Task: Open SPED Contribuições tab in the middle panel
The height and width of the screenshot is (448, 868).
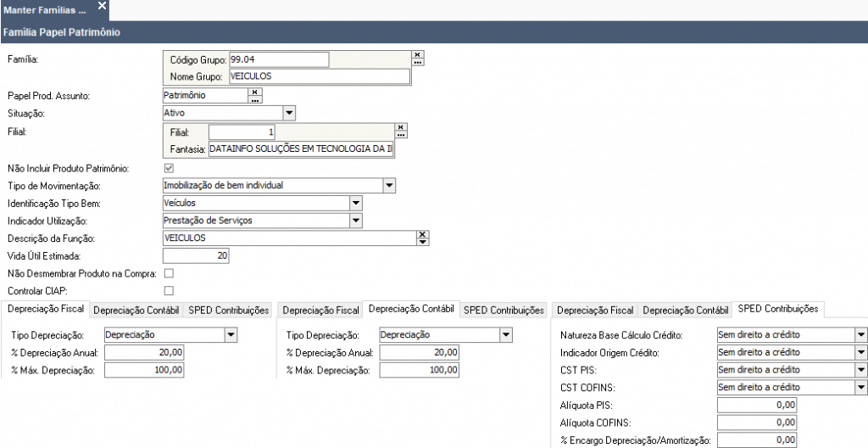Action: tap(504, 311)
